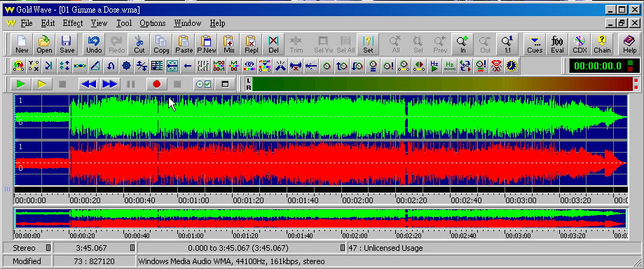Remove vocals with the red lips icon
The height and width of the screenshot is (269, 644).
click(x=496, y=66)
